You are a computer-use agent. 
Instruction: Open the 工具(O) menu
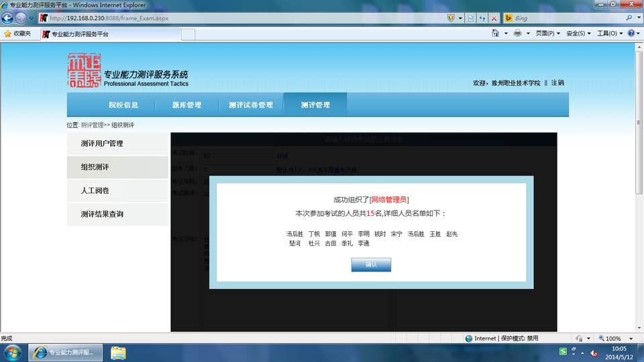(x=610, y=34)
